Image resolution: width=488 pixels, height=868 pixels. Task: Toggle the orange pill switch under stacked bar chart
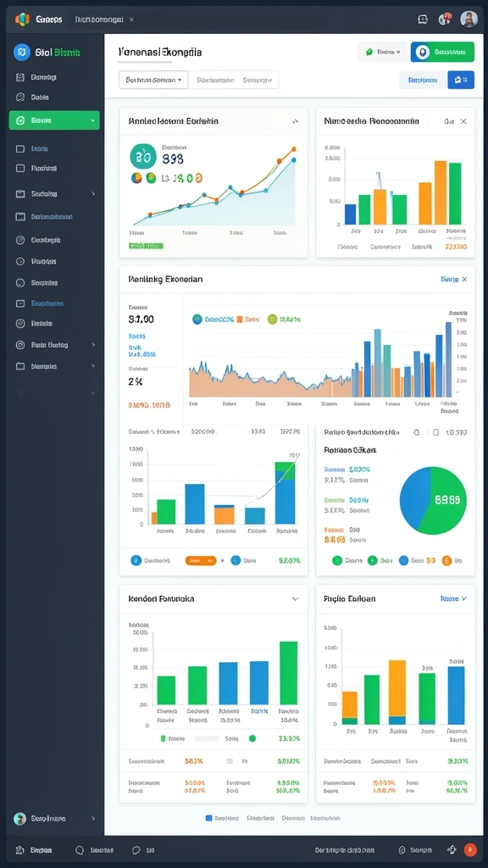(201, 561)
